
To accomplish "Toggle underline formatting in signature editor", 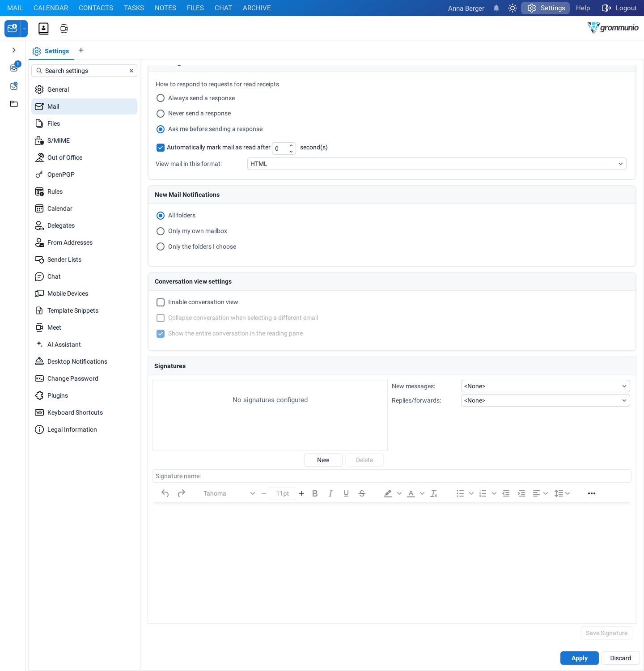I will (x=346, y=493).
